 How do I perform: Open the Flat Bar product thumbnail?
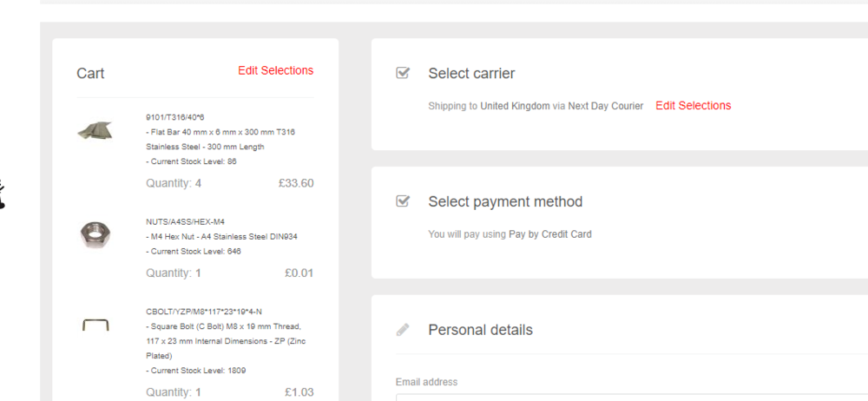[x=95, y=130]
